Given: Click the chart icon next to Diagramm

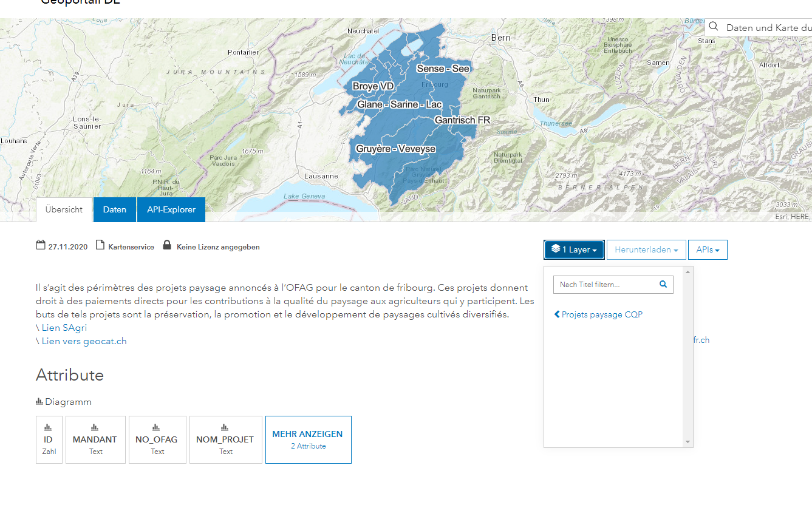Looking at the screenshot, I should point(39,402).
